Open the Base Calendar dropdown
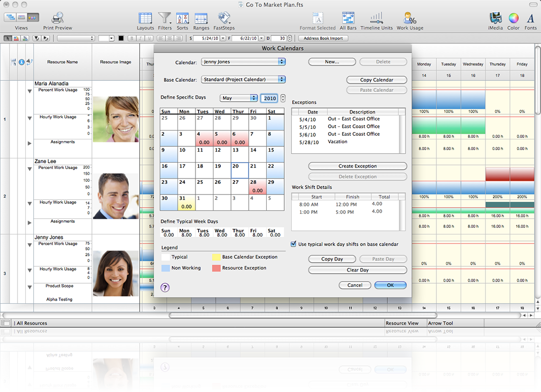 point(244,80)
